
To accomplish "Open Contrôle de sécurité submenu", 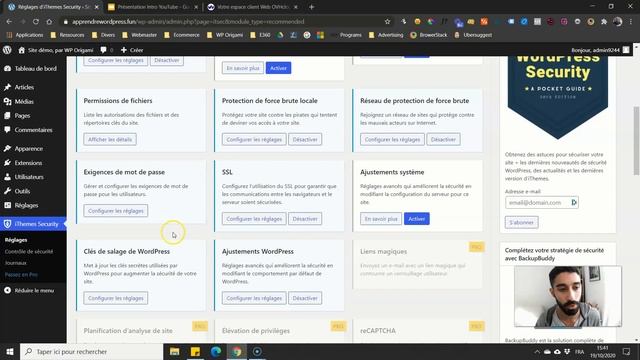I will point(29,251).
